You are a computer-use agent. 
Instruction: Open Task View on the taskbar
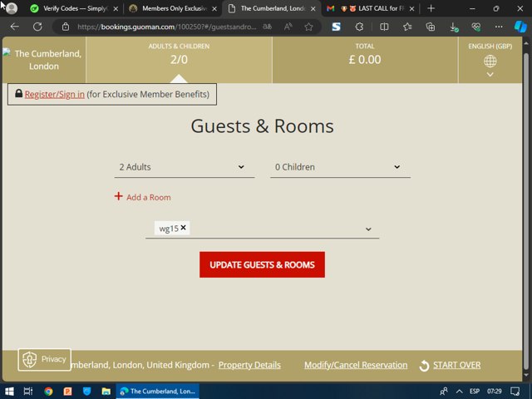click(x=28, y=392)
